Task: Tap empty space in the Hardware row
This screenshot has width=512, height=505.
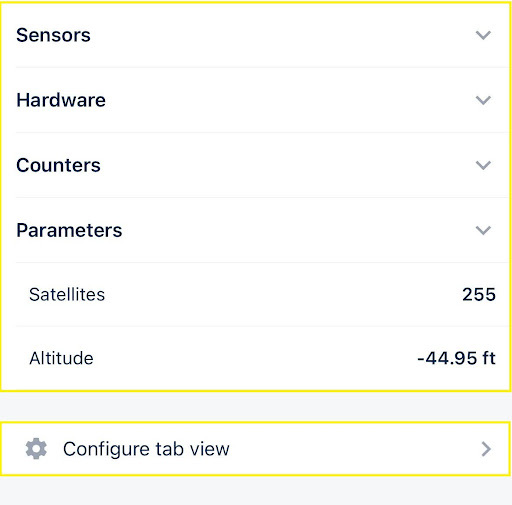Action: pyautogui.click(x=283, y=100)
